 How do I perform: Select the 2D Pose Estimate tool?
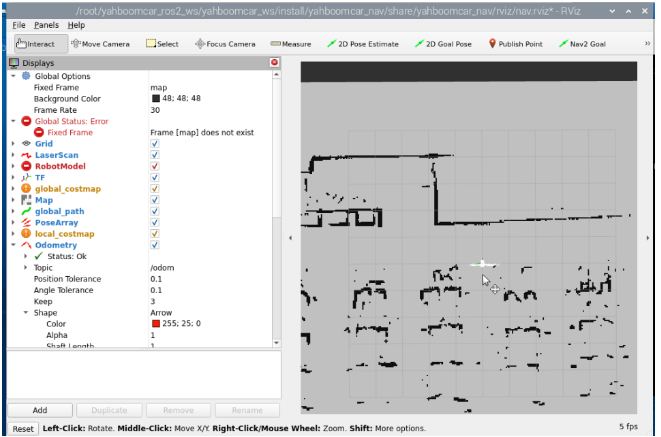pos(363,44)
